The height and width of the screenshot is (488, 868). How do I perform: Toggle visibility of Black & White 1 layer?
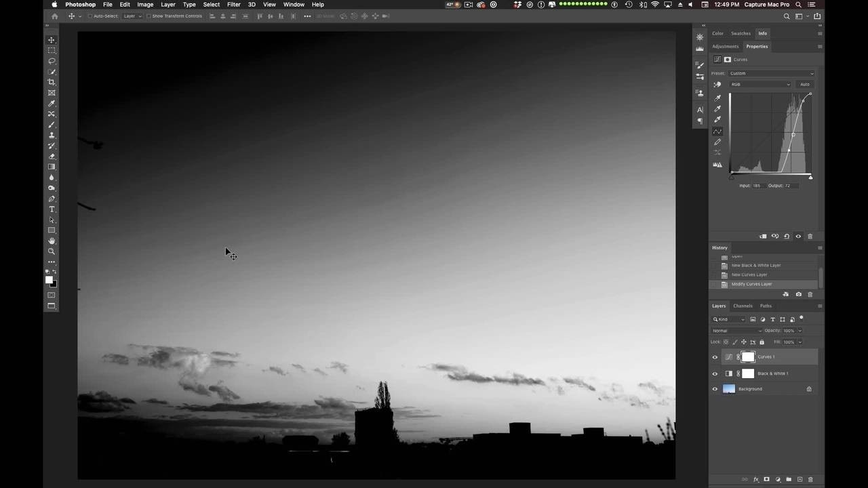click(x=715, y=373)
